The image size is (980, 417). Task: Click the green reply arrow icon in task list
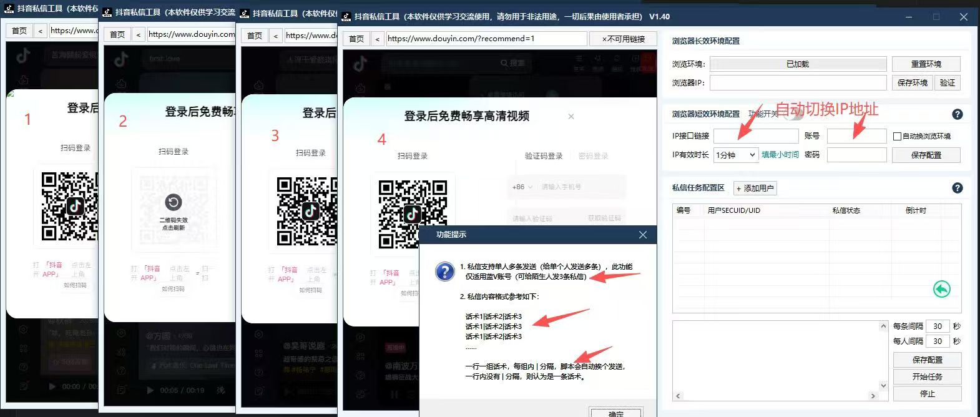pyautogui.click(x=941, y=289)
